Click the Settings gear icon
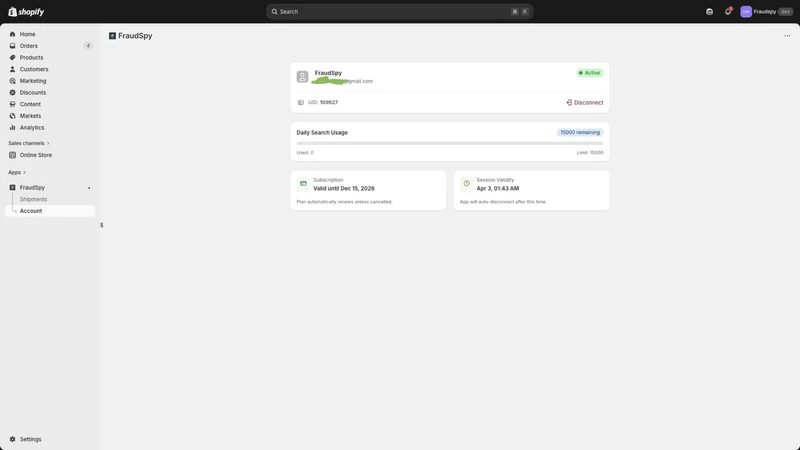 click(x=13, y=439)
